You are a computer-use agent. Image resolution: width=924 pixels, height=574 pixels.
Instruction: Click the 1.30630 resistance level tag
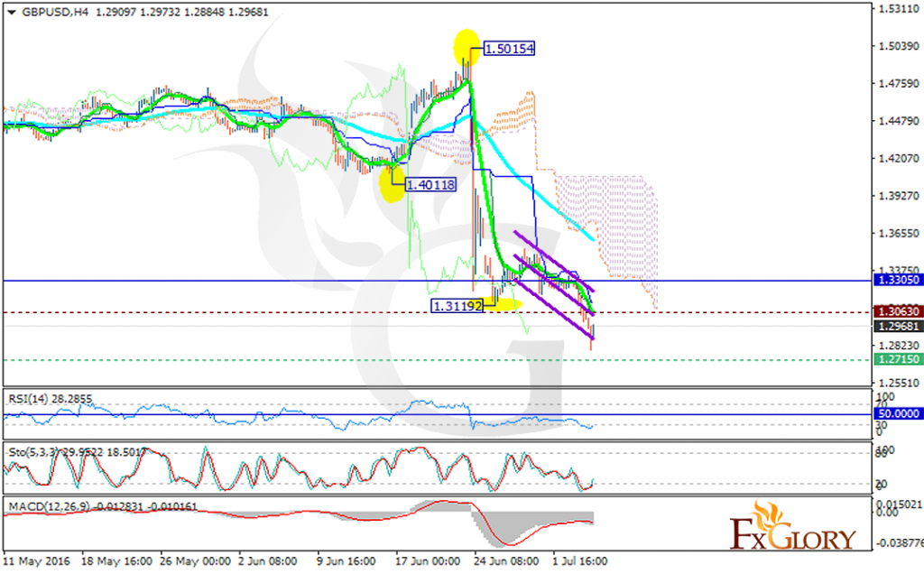898,311
